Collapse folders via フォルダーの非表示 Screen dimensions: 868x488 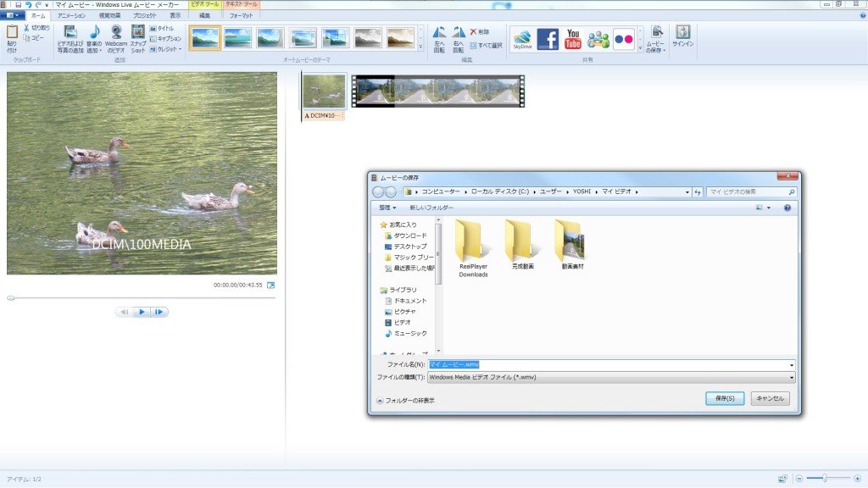click(405, 400)
